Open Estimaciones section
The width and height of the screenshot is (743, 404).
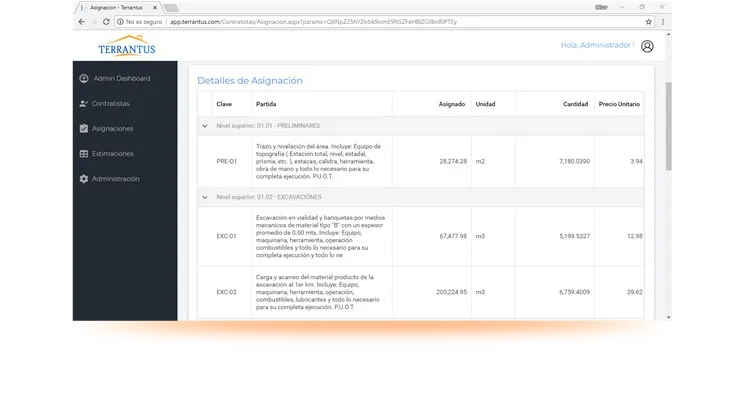tap(112, 153)
